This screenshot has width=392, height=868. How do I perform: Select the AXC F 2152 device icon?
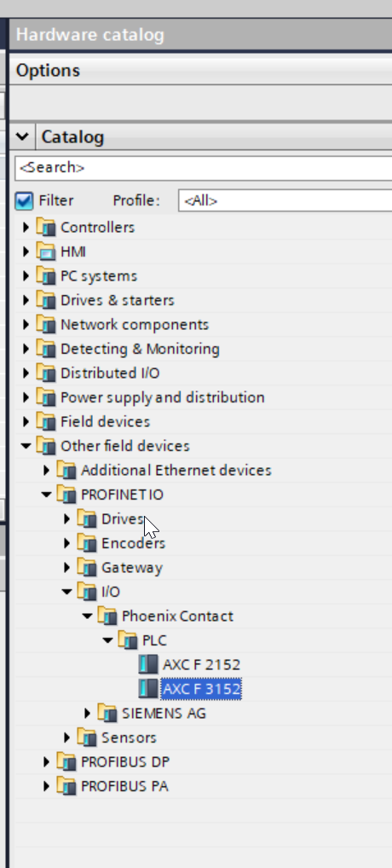coord(148,665)
